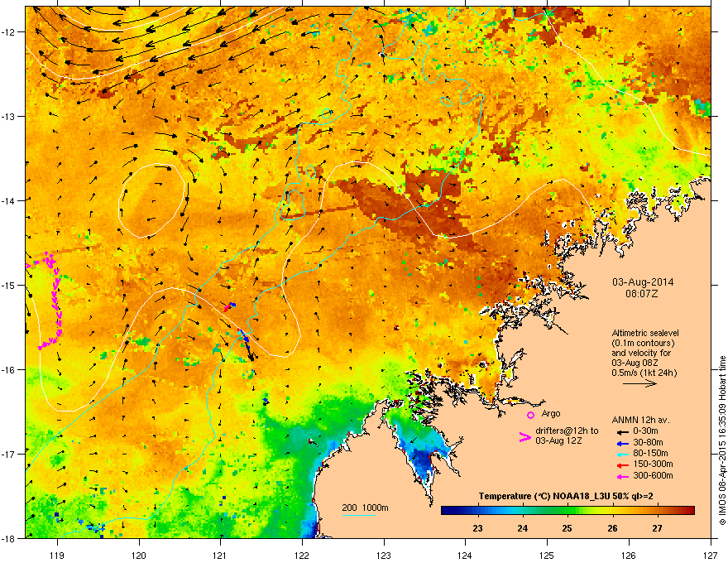
Task: Click the black 0-30m legend arrow
Action: click(x=623, y=432)
